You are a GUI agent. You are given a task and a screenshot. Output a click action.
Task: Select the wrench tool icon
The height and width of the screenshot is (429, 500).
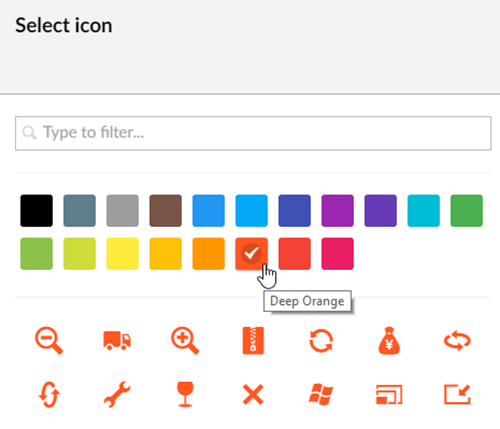[x=117, y=394]
